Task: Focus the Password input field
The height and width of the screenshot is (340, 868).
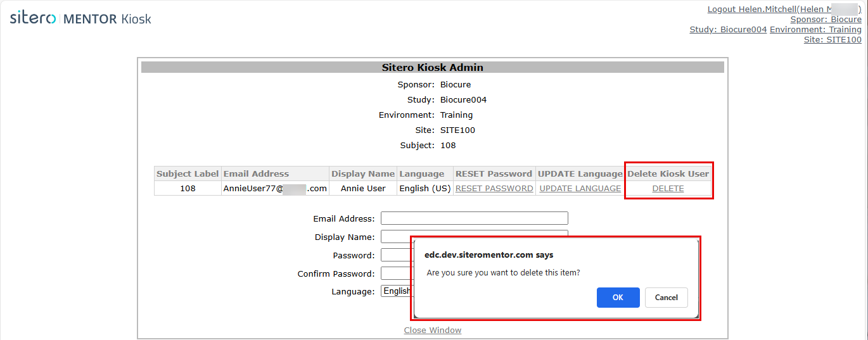Action: [396, 255]
